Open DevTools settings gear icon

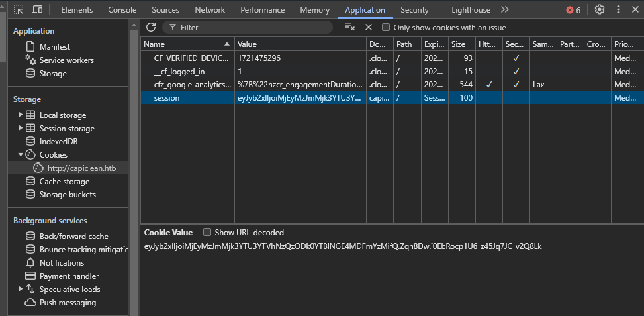600,10
